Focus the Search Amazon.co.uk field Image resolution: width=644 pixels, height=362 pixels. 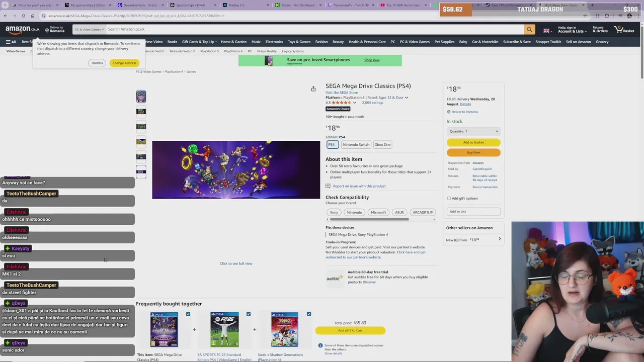pyautogui.click(x=314, y=30)
